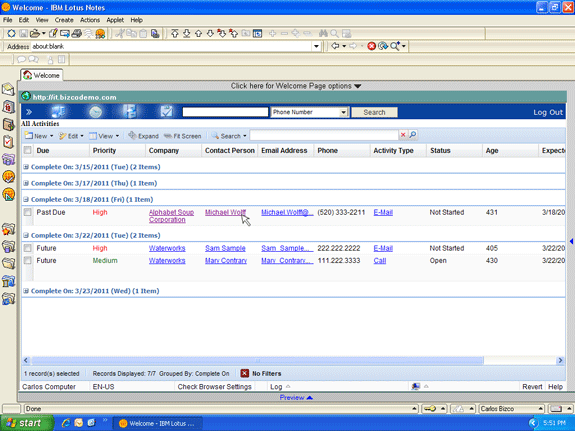Open the to-do clipboard sidebar icon
Viewport: 575px width, 431px height.
click(8, 142)
